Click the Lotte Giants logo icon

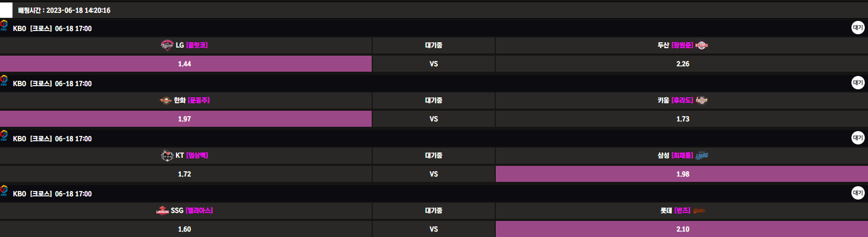click(x=699, y=211)
